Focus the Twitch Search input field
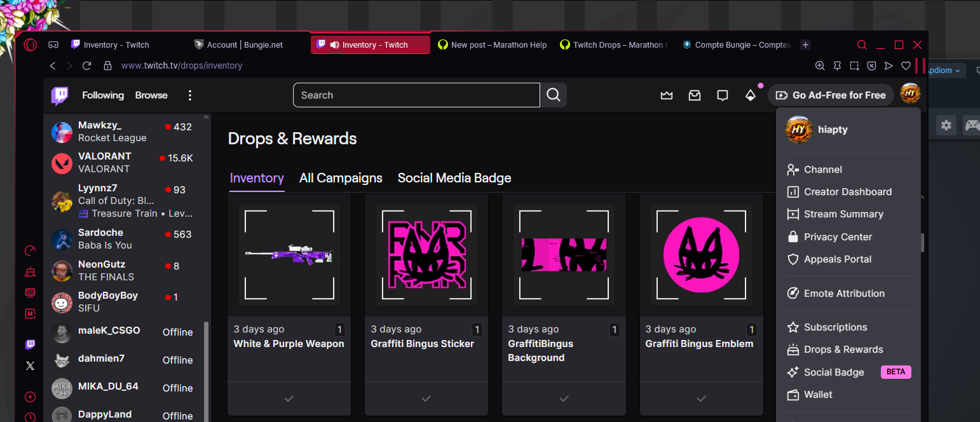The height and width of the screenshot is (422, 980). point(416,95)
